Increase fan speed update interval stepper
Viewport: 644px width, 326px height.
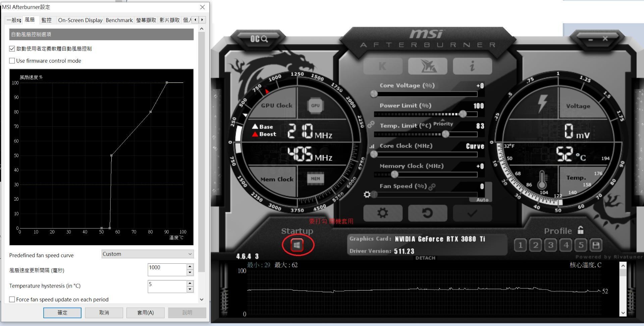point(190,267)
